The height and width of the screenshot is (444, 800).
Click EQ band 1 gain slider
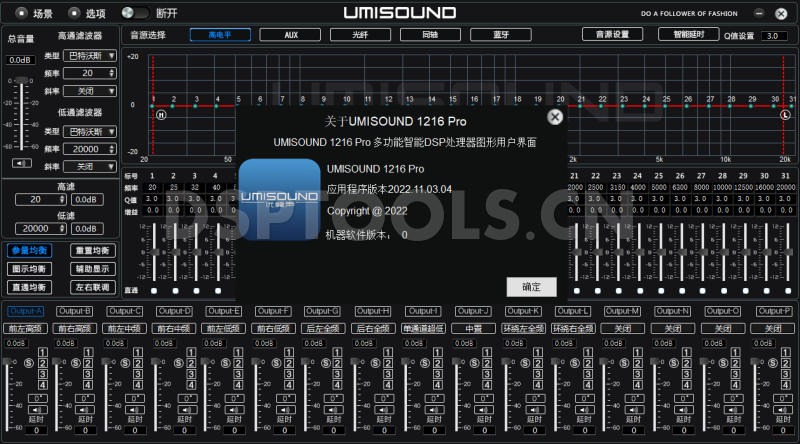pos(154,252)
